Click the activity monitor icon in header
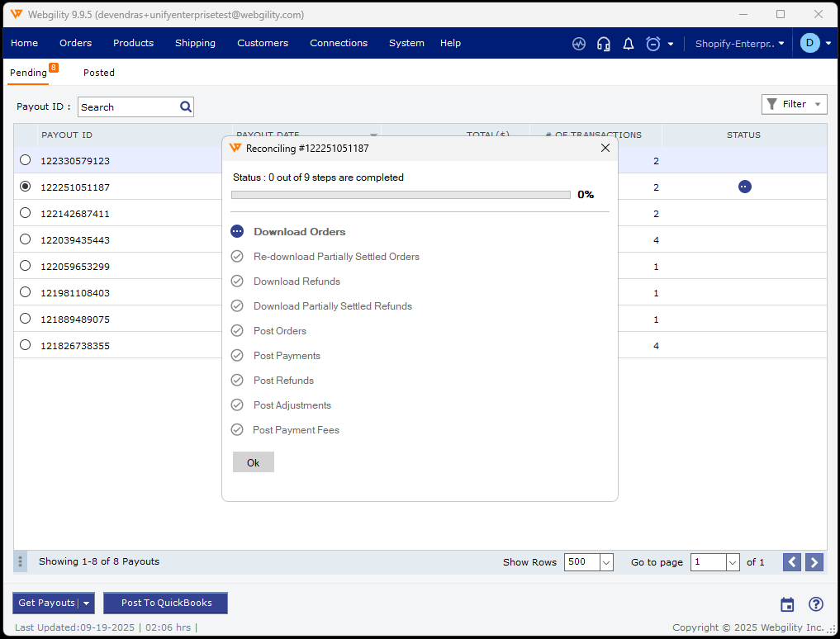The width and height of the screenshot is (840, 639). 579,44
